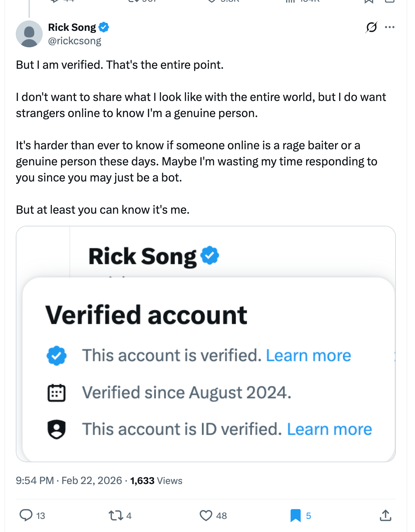This screenshot has width=415, height=532.
Task: Repost this tweet using the arrows icon
Action: [116, 515]
